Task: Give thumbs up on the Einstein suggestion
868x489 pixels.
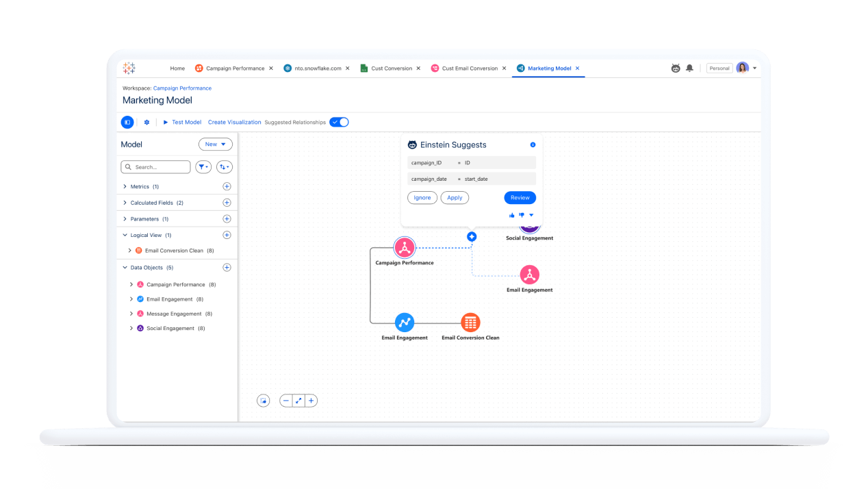Action: pos(511,214)
